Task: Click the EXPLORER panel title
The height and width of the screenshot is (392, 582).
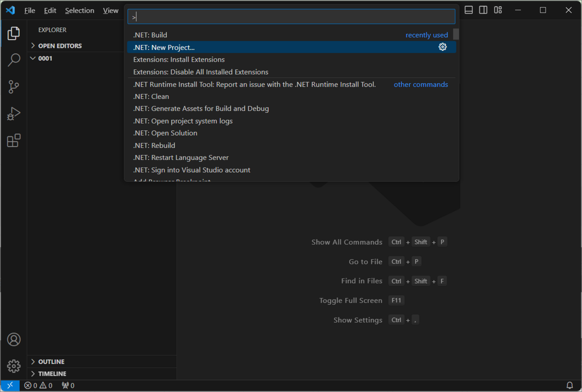Action: coord(52,30)
